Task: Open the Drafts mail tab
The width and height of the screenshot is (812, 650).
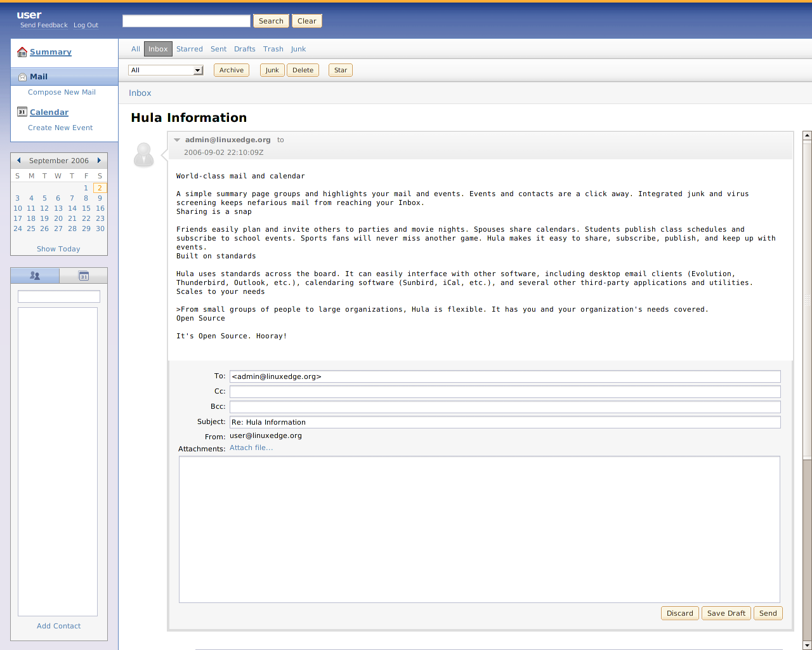Action: coord(244,49)
